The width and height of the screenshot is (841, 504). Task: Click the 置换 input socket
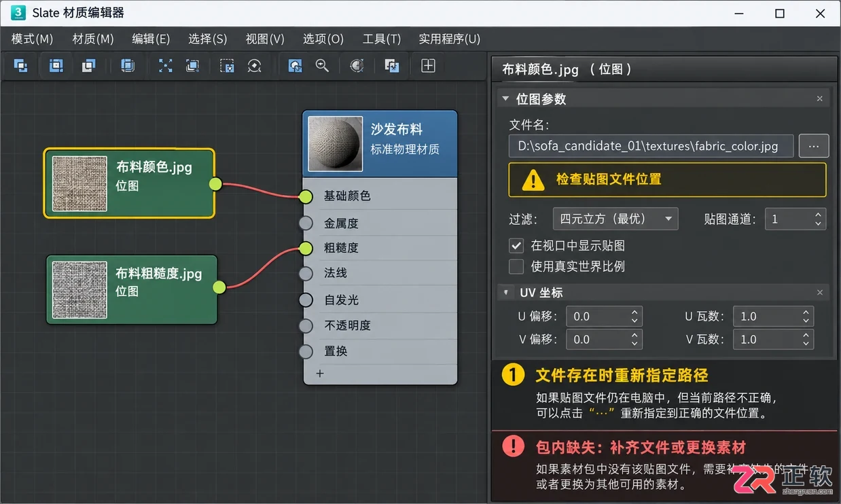(306, 351)
